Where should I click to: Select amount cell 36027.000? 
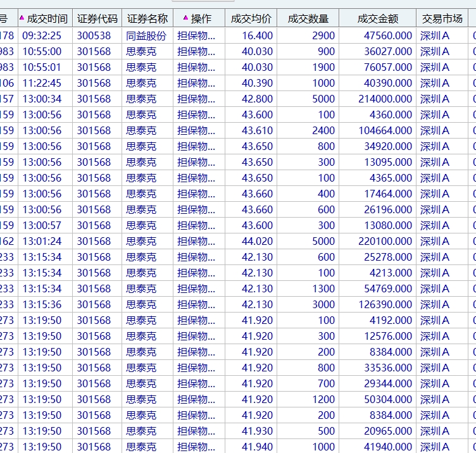point(388,52)
